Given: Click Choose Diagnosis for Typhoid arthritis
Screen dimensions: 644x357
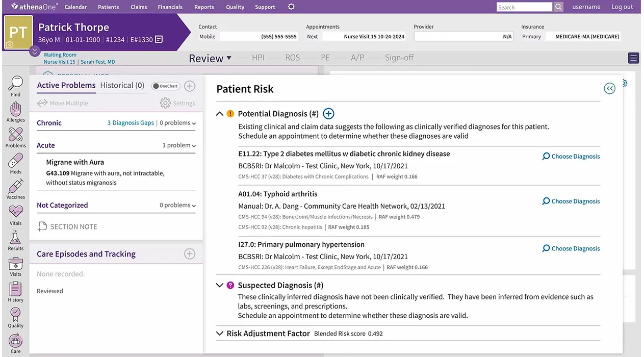Looking at the screenshot, I should (x=571, y=201).
